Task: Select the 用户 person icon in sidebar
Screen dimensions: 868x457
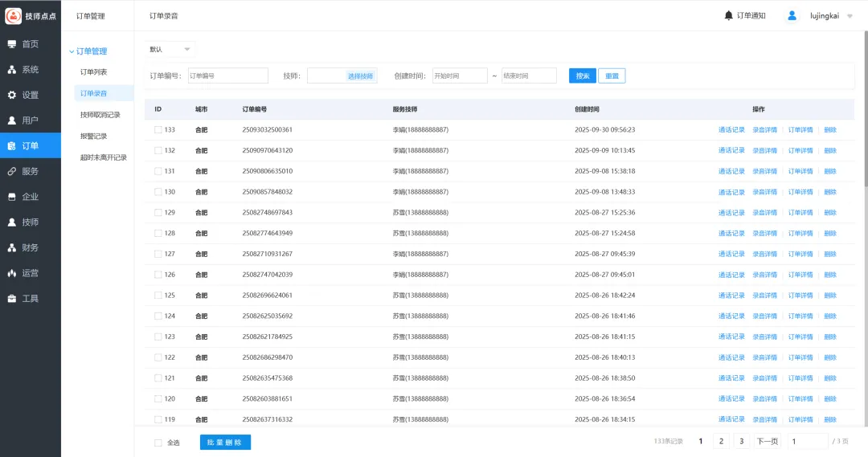Action: 12,120
